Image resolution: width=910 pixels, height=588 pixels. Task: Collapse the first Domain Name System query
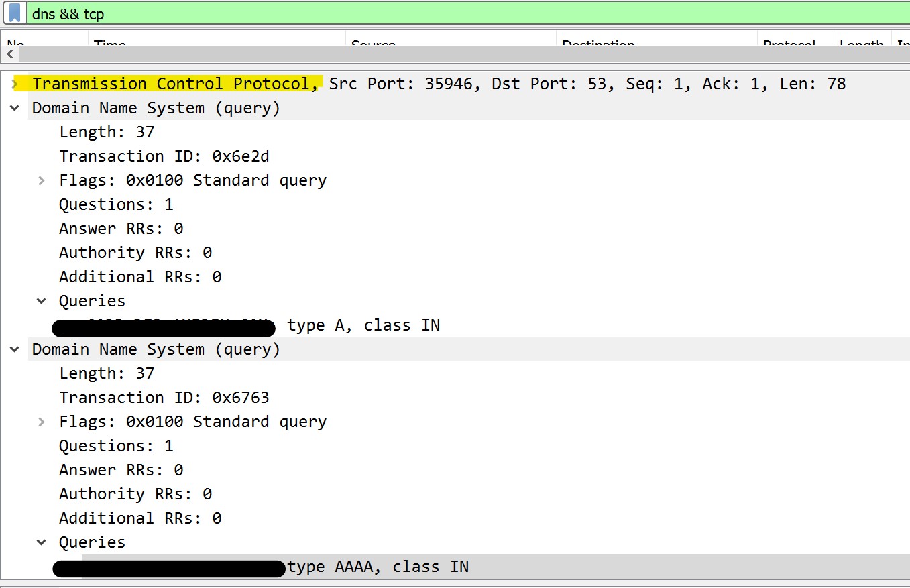15,107
